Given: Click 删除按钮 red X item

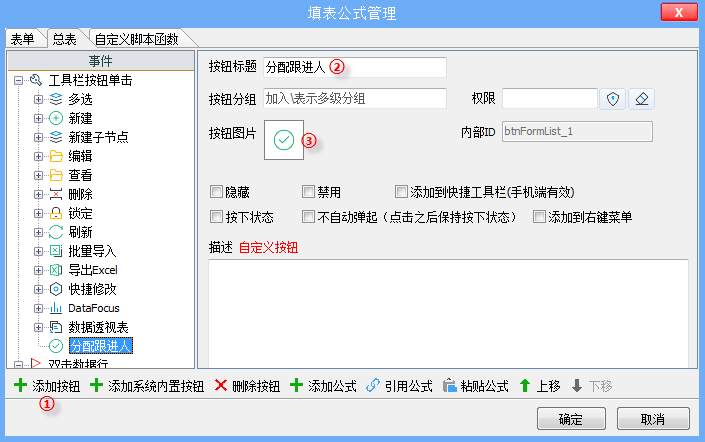Looking at the screenshot, I should tap(247, 386).
